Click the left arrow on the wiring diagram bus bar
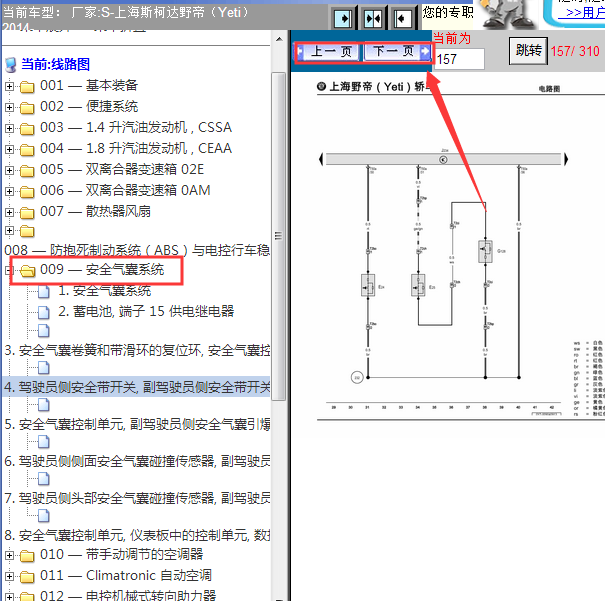This screenshot has width=605, height=601. point(321,159)
